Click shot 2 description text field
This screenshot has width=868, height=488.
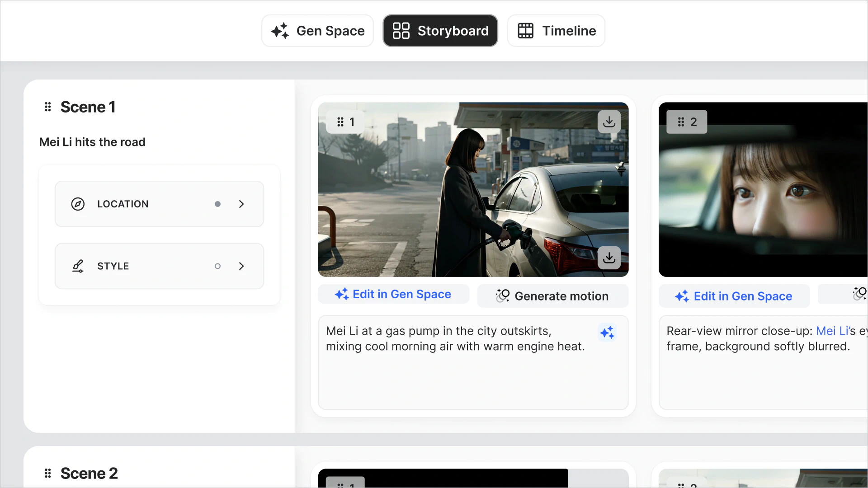(x=763, y=362)
